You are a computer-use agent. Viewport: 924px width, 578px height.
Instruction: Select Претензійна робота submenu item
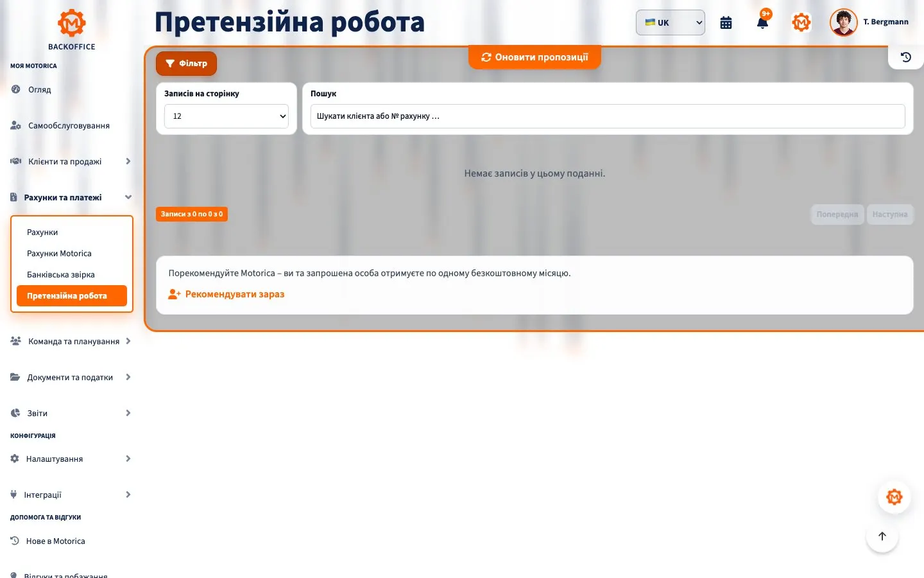[72, 296]
